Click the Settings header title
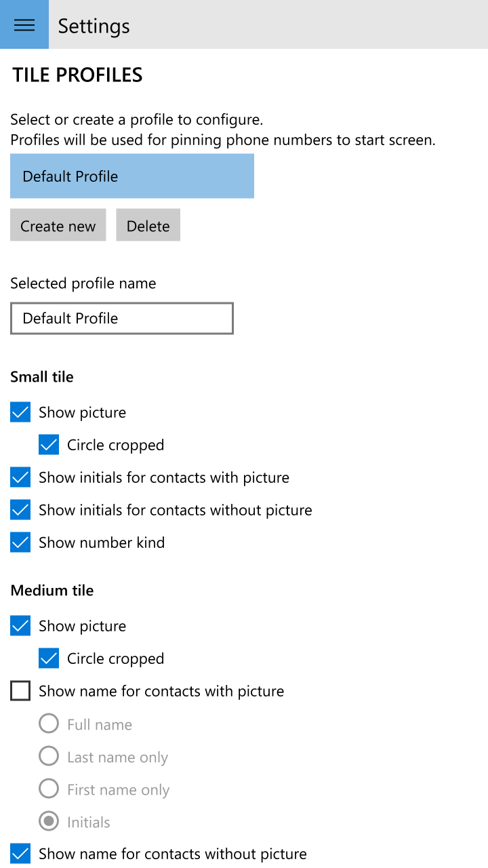Image resolution: width=488 pixels, height=868 pixels. [x=94, y=26]
